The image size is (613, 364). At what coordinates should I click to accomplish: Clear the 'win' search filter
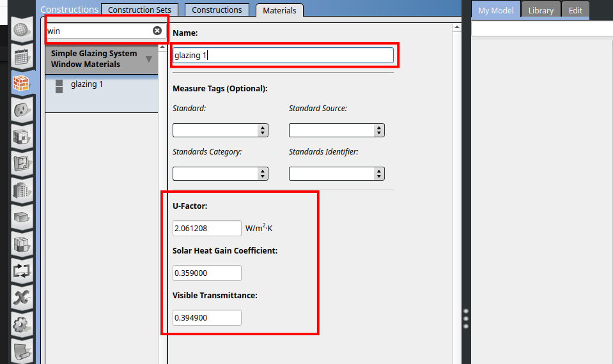157,31
